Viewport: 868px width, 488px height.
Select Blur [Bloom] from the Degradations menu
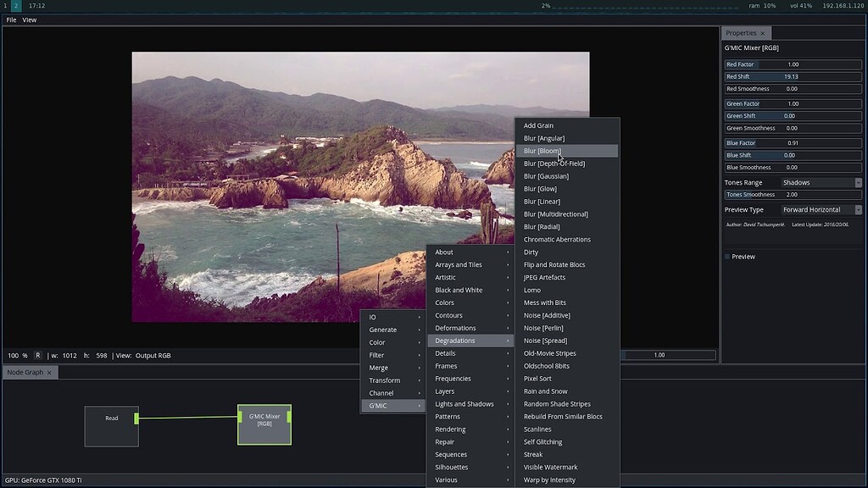pos(542,150)
